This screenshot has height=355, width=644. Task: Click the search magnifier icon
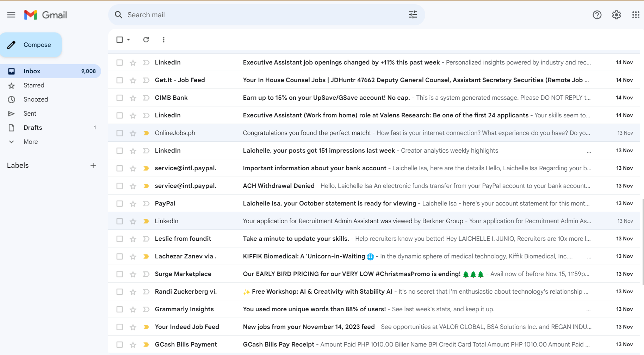(119, 15)
